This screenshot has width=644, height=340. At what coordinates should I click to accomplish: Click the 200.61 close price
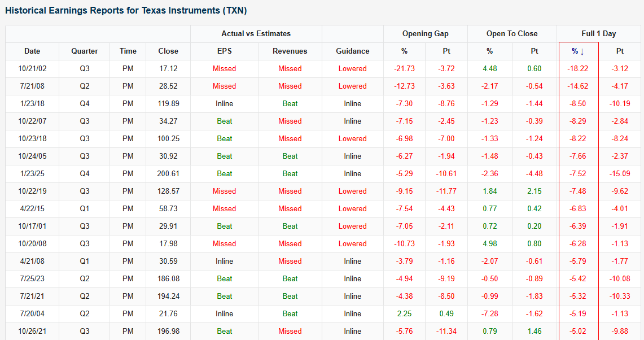pyautogui.click(x=168, y=173)
